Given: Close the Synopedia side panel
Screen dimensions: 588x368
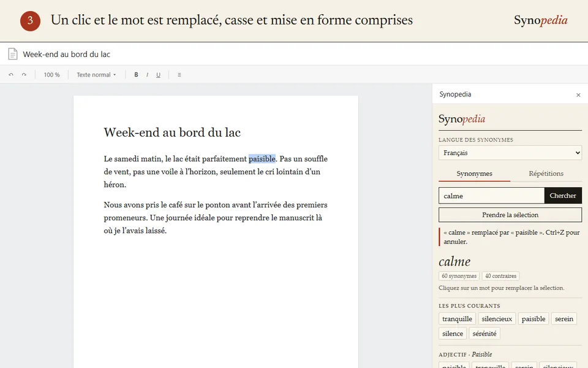Looking at the screenshot, I should 578,95.
